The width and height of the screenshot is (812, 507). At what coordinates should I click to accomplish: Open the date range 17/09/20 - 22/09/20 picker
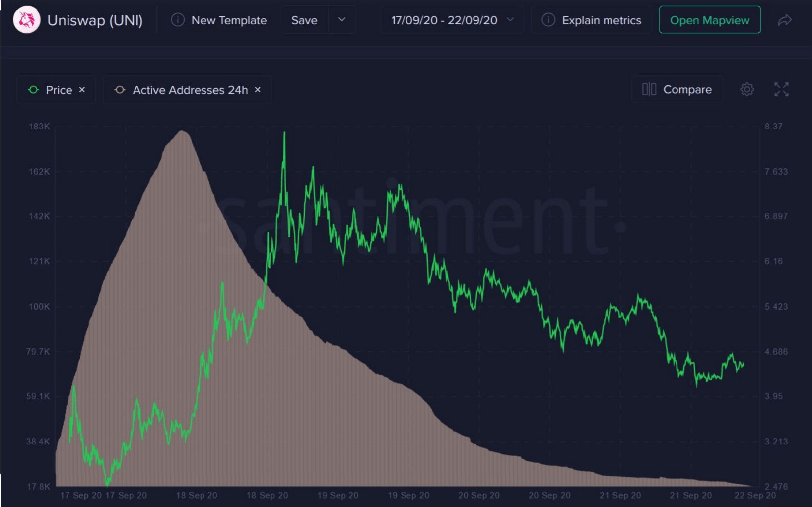452,20
